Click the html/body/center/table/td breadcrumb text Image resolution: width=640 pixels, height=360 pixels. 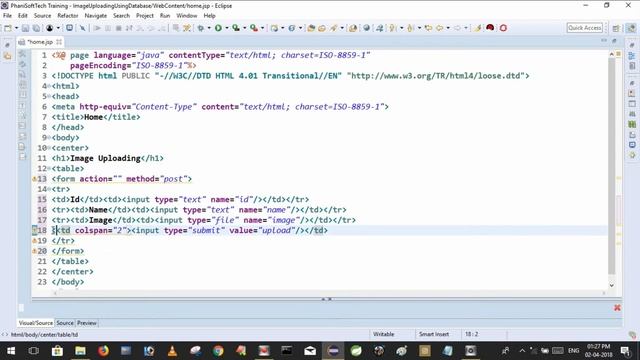pos(44,335)
